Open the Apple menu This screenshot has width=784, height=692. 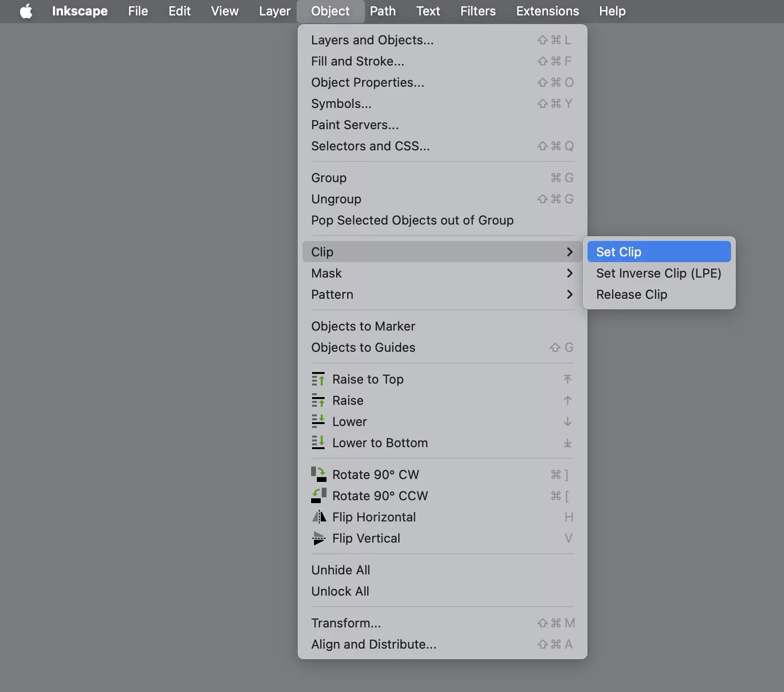[x=26, y=11]
